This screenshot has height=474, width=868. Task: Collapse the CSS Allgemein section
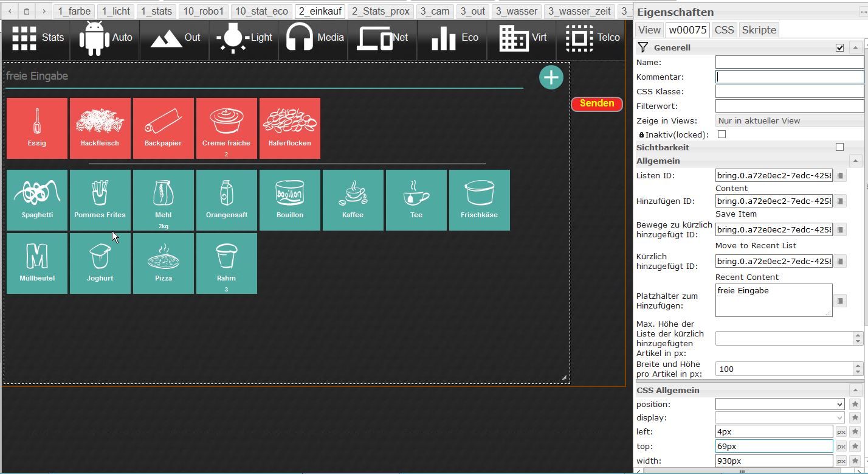[x=855, y=390]
